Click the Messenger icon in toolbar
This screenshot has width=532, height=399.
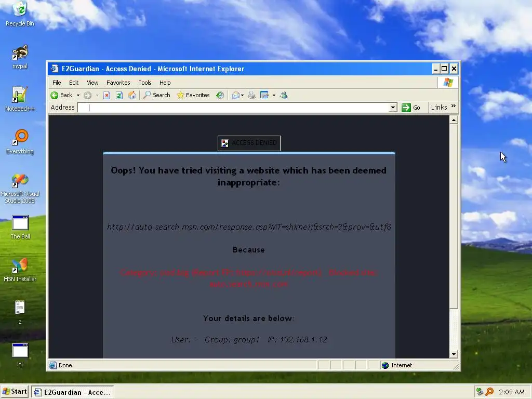coord(284,96)
